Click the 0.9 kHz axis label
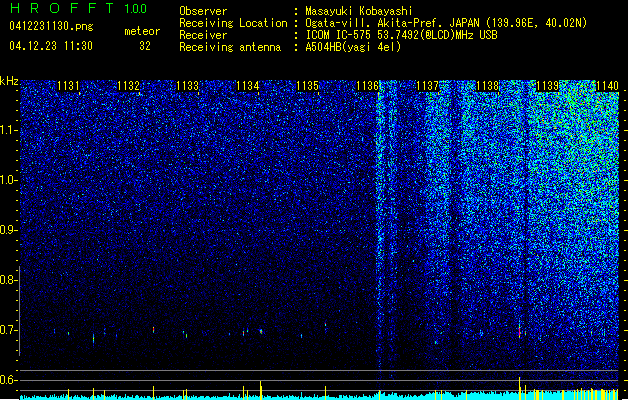 (x=8, y=230)
